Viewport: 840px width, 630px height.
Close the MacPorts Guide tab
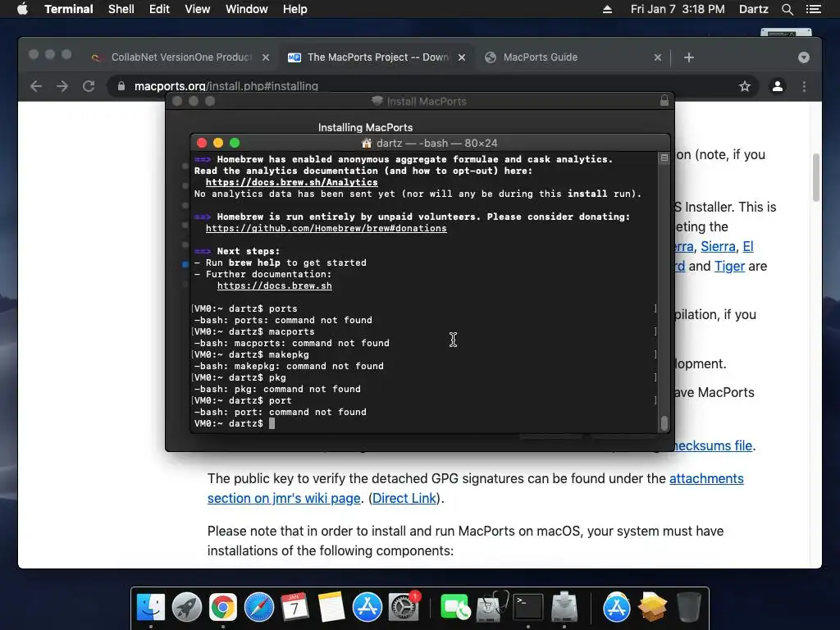click(x=658, y=57)
